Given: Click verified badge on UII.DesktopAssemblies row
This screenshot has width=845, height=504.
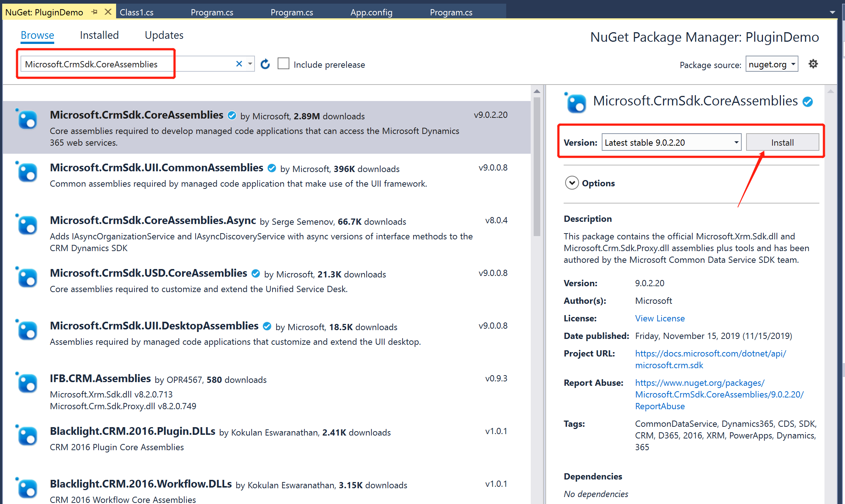Looking at the screenshot, I should (x=267, y=326).
